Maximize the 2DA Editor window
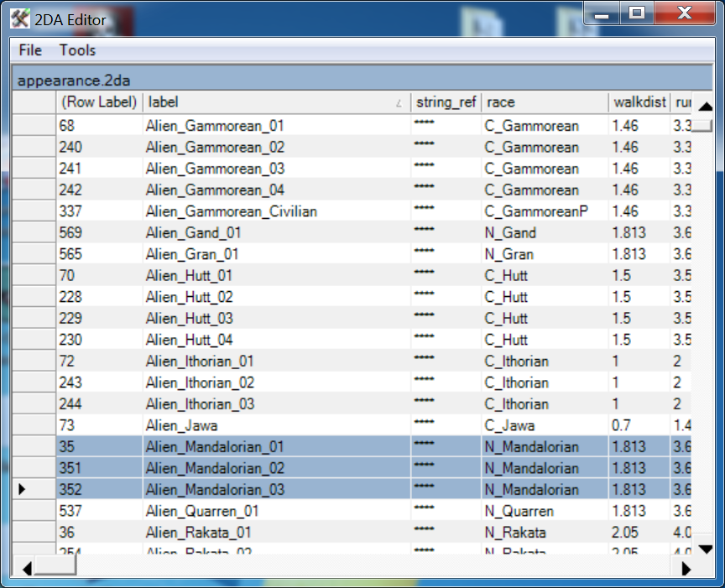Image resolution: width=725 pixels, height=588 pixels. [x=638, y=13]
